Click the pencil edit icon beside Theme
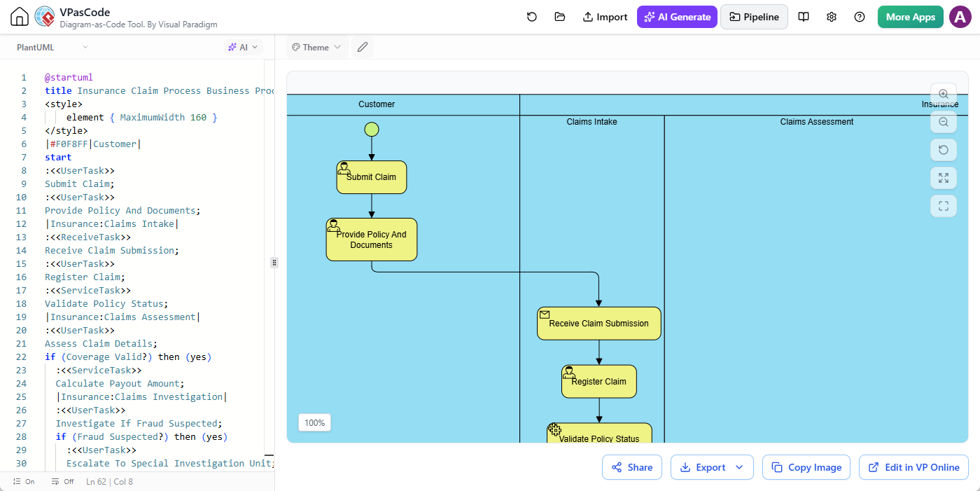Image resolution: width=980 pixels, height=491 pixels. pos(362,47)
